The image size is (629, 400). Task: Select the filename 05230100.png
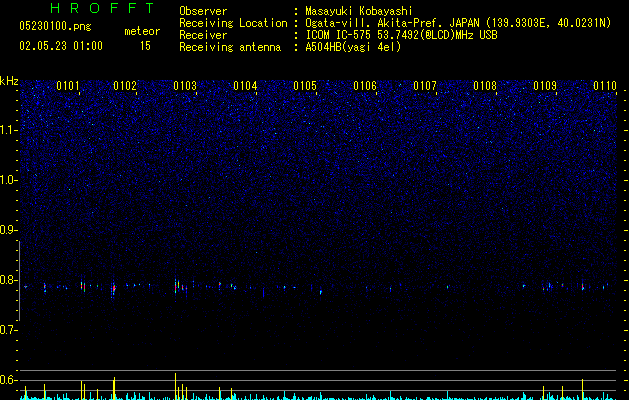click(x=55, y=26)
